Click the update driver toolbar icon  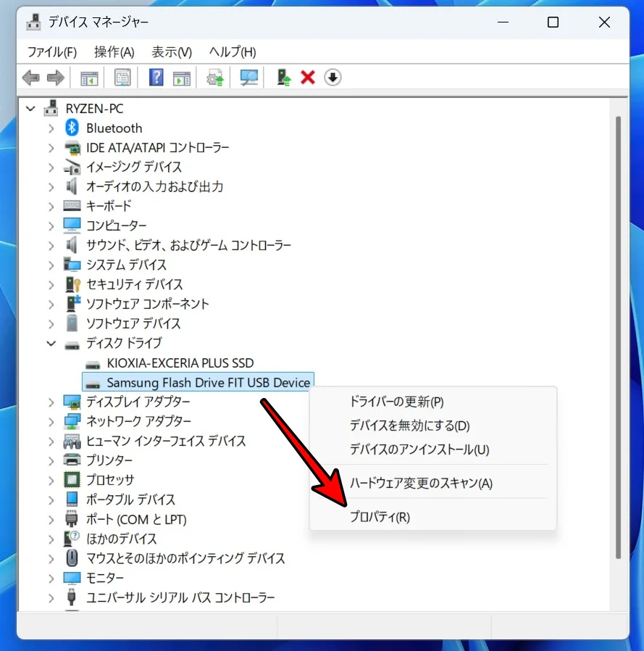pyautogui.click(x=215, y=78)
